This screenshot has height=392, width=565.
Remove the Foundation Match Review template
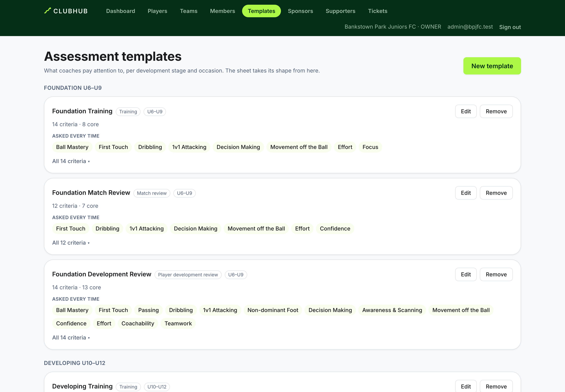pyautogui.click(x=496, y=193)
